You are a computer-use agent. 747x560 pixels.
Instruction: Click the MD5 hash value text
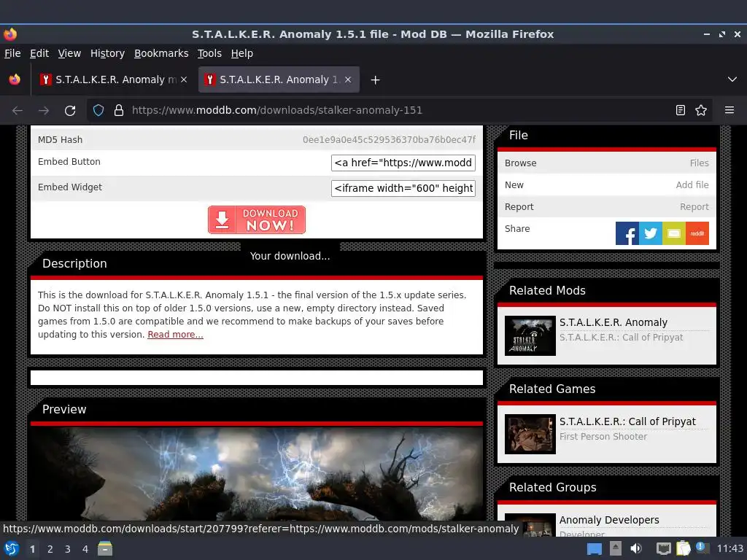390,139
